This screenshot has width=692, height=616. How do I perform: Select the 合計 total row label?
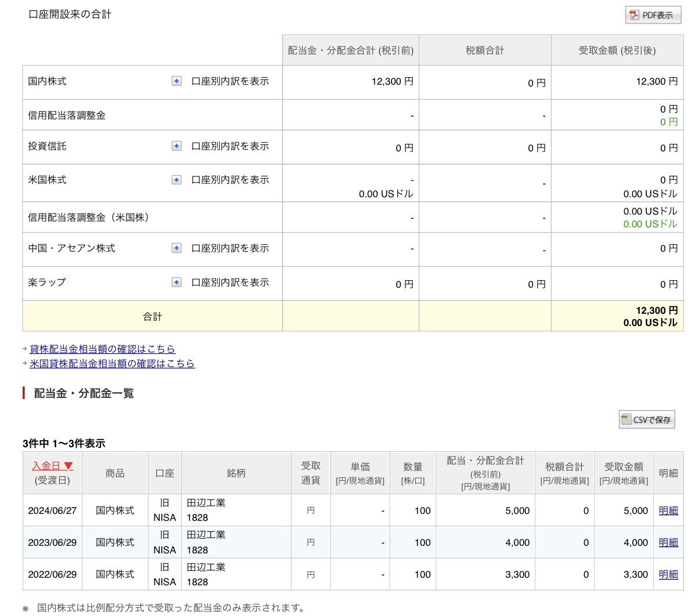pyautogui.click(x=153, y=316)
